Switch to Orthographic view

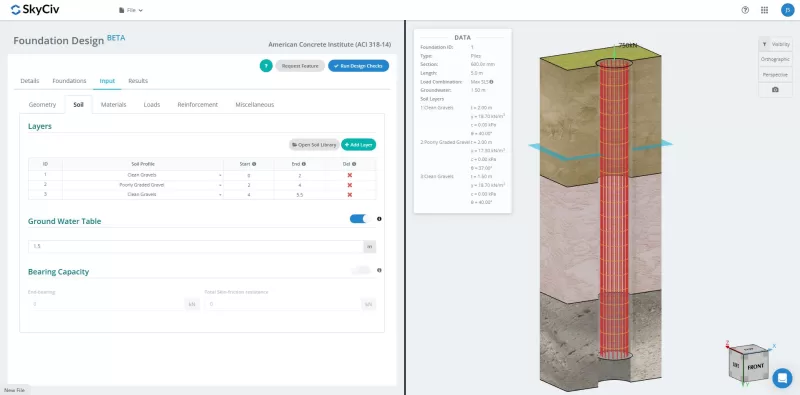[775, 59]
